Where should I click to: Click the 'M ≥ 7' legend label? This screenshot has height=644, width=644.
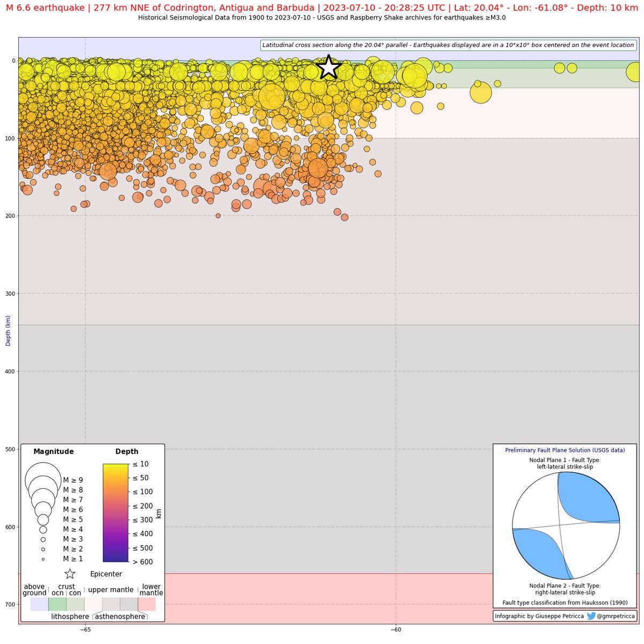coord(73,500)
